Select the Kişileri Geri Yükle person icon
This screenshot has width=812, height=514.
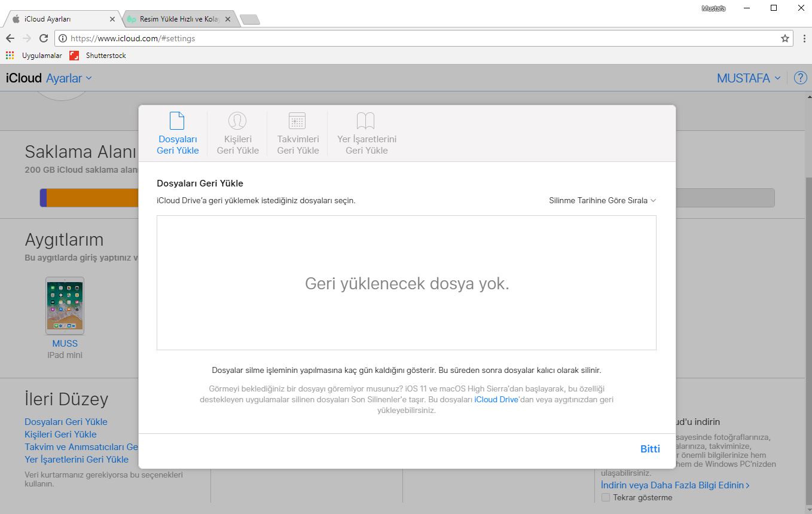click(x=237, y=121)
